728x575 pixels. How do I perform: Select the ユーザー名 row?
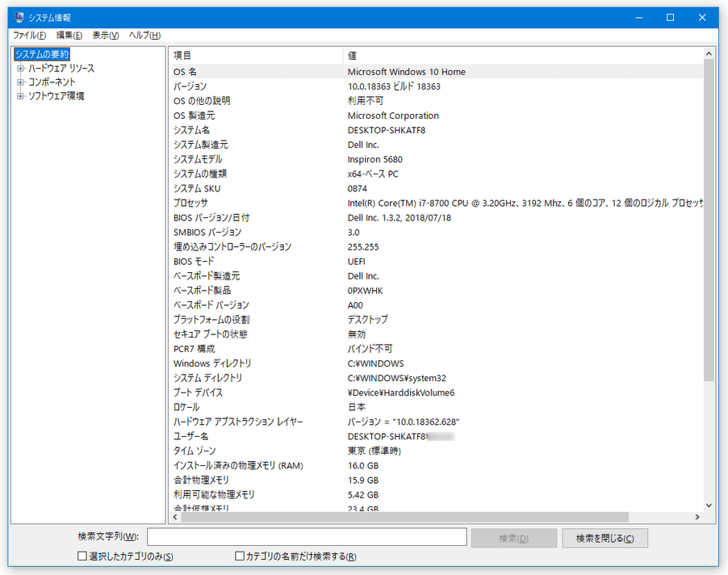437,436
